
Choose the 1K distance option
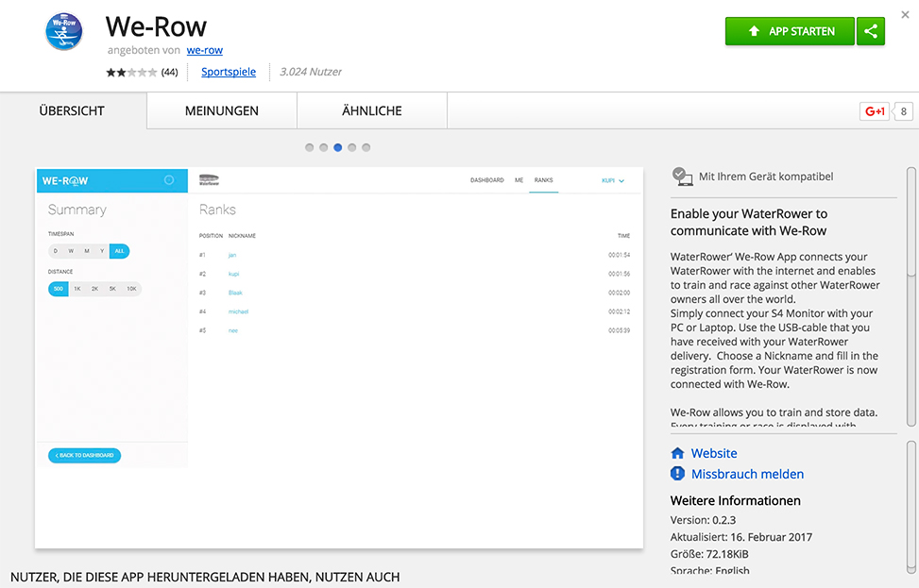pos(77,289)
